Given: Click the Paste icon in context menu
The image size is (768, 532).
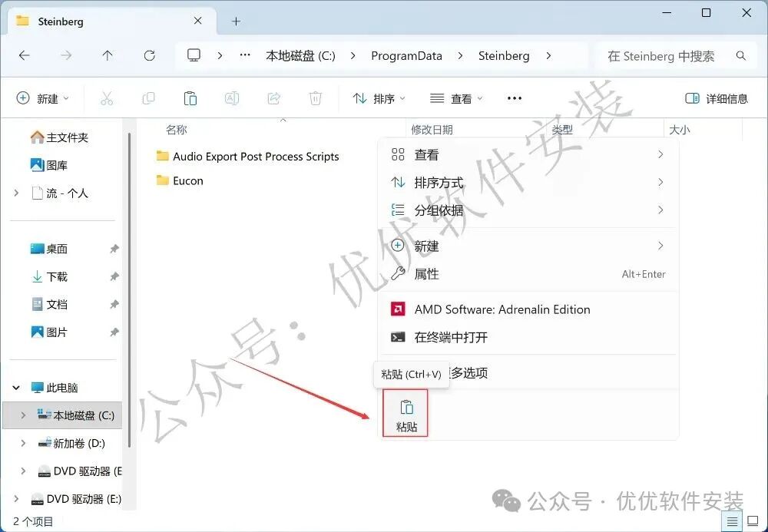Looking at the screenshot, I should click(x=406, y=414).
